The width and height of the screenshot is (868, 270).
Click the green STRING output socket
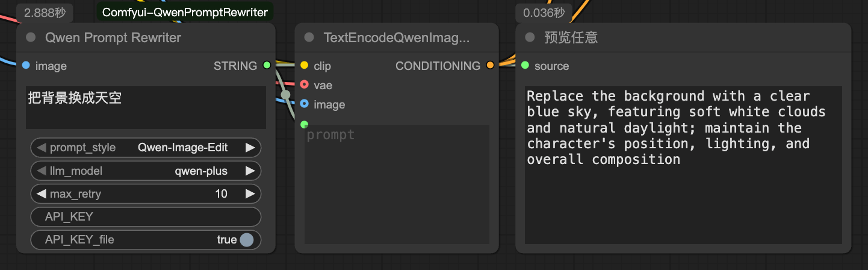[267, 65]
